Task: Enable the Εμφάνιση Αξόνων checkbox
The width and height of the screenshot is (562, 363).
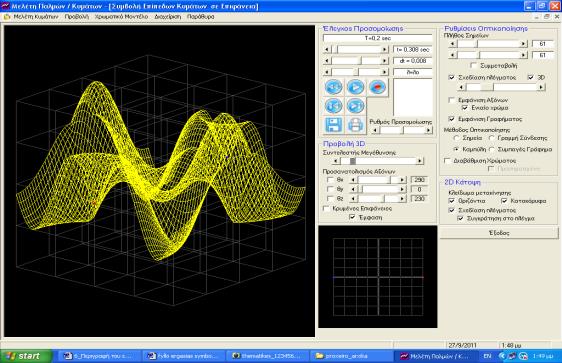Action: pyautogui.click(x=452, y=100)
